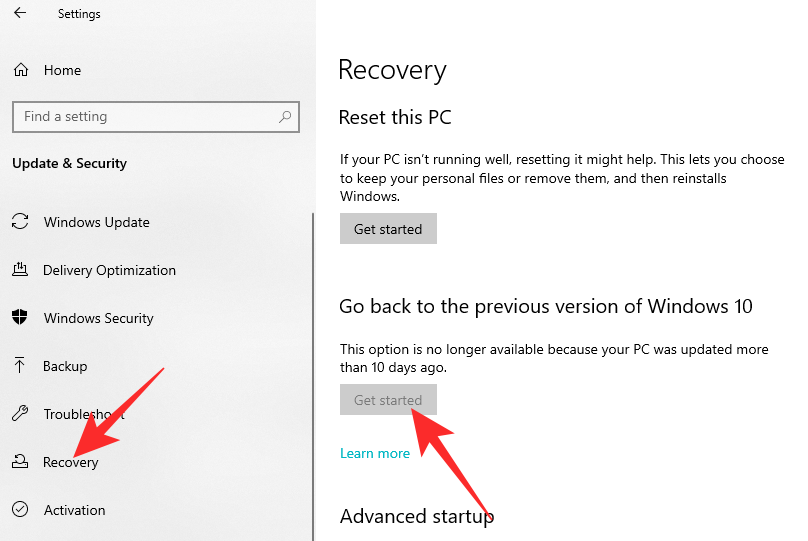
Task: Click the Find a setting search box
Action: click(145, 117)
